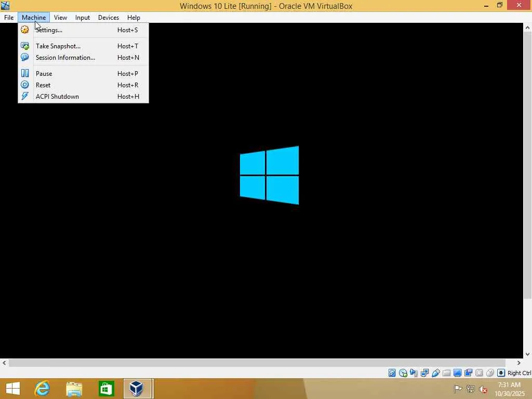The width and height of the screenshot is (532, 399).
Task: Click the horizontal scrollbar thumb
Action: [x=257, y=363]
